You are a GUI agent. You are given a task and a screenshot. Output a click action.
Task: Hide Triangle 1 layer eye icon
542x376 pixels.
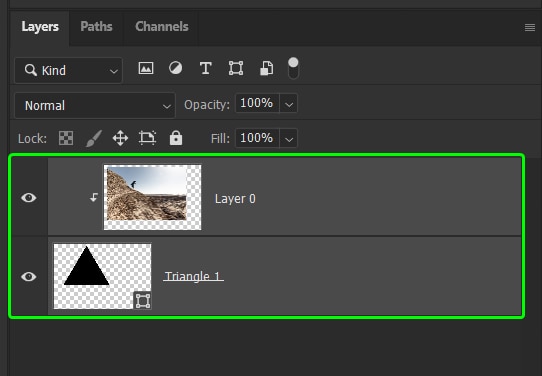(x=29, y=276)
